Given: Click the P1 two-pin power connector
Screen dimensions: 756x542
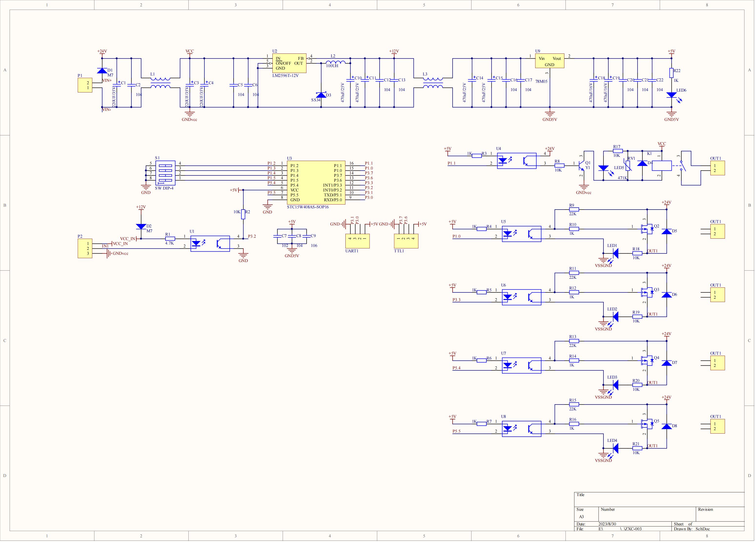Looking at the screenshot, I should pyautogui.click(x=85, y=85).
